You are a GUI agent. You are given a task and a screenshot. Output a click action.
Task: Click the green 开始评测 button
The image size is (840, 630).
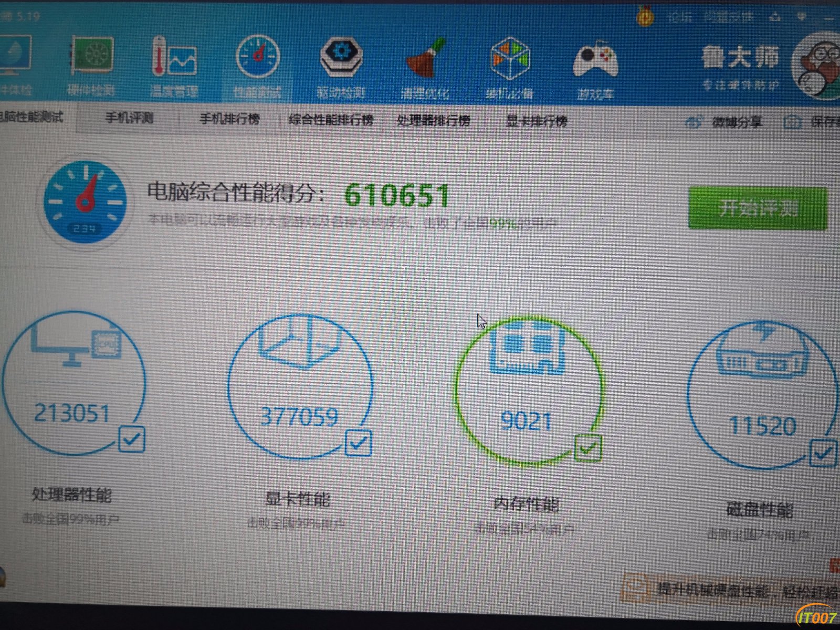pyautogui.click(x=758, y=208)
